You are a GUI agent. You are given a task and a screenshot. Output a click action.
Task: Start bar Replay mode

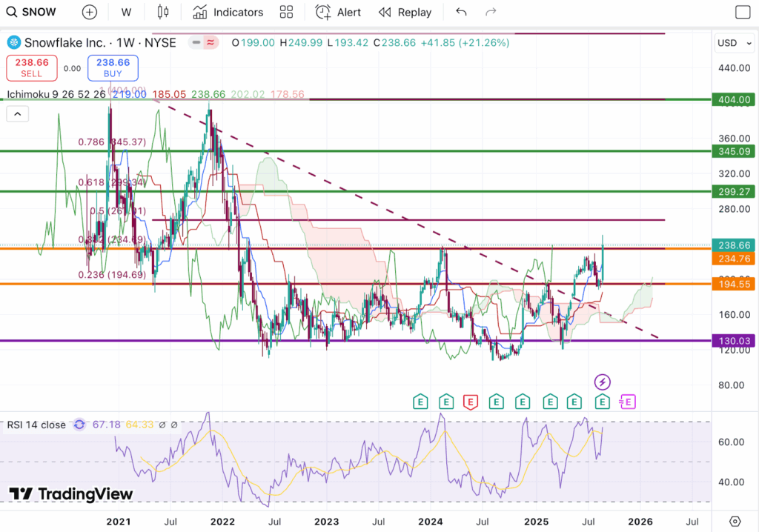pyautogui.click(x=405, y=12)
